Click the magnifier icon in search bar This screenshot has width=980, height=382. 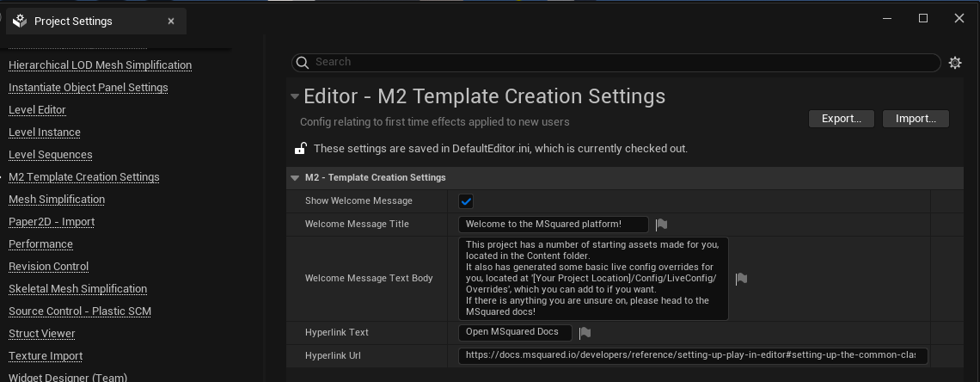pyautogui.click(x=302, y=62)
